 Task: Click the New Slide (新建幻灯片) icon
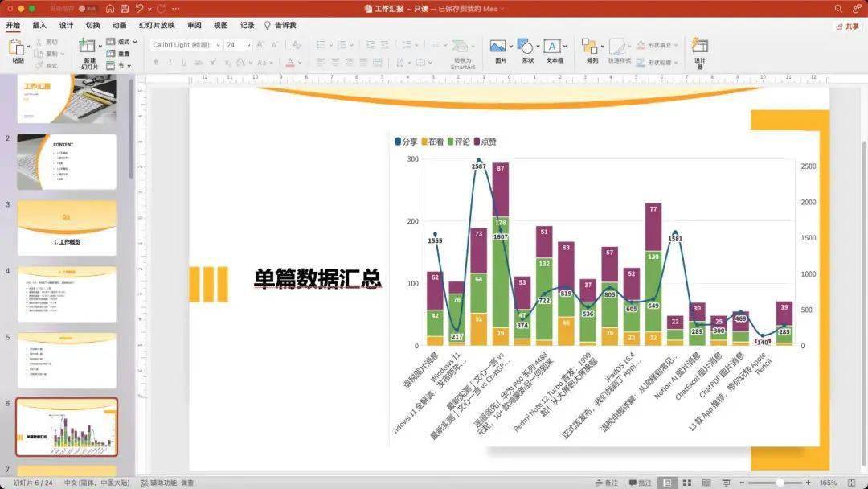pos(87,47)
